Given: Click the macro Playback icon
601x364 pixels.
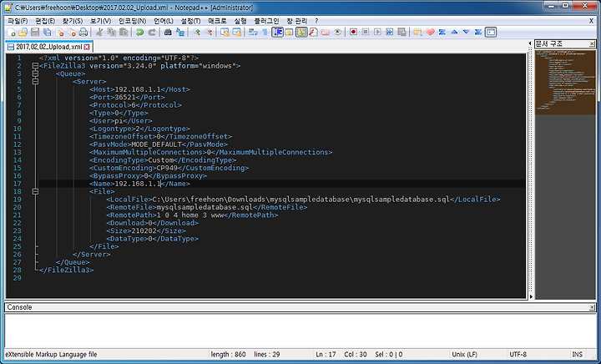Looking at the screenshot, I should (377, 33).
